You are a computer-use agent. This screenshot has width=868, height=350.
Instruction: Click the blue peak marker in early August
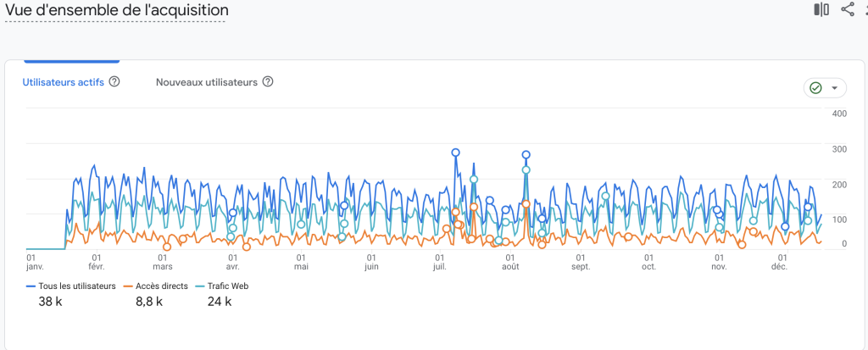526,155
